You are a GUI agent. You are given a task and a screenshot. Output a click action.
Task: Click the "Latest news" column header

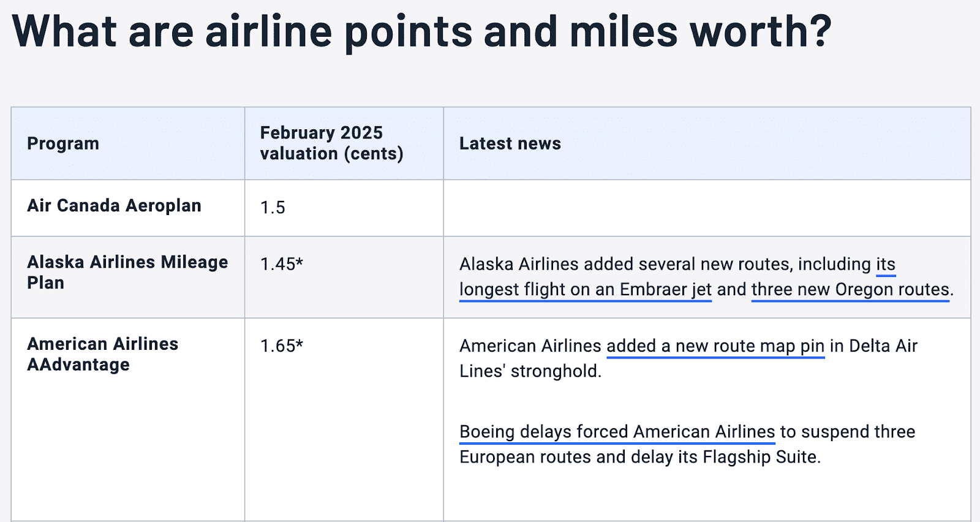[x=510, y=143]
